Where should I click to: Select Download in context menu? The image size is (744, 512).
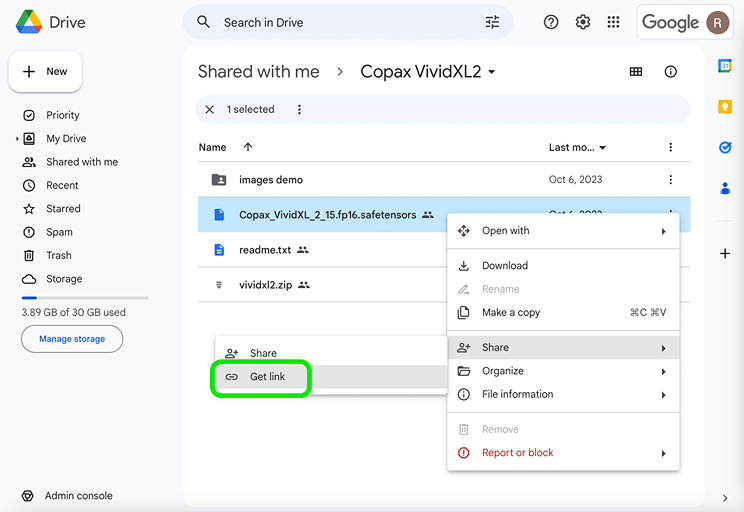coord(505,266)
